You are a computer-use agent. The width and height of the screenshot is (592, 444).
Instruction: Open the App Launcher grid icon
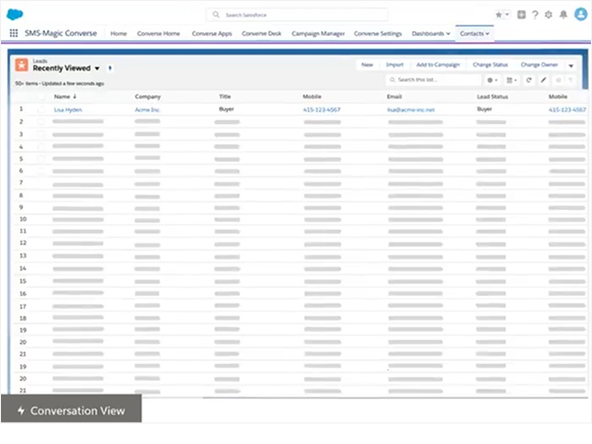pyautogui.click(x=14, y=33)
